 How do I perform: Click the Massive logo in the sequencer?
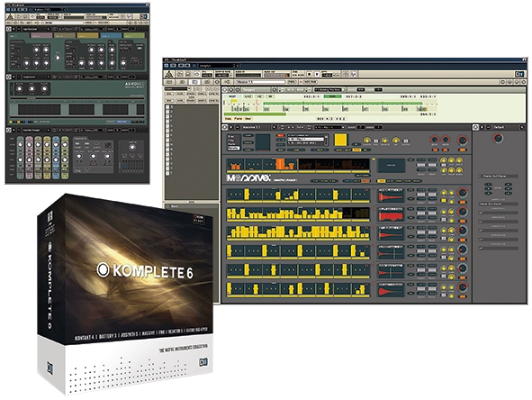click(248, 178)
